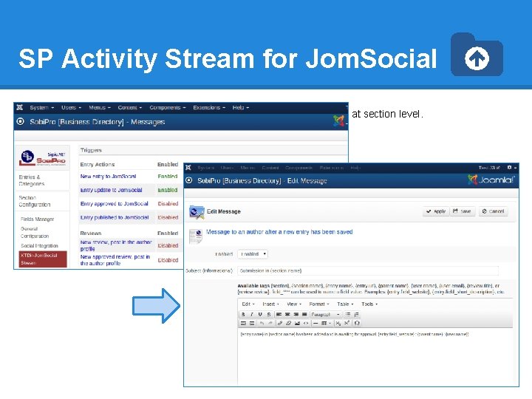
Task: Apply subscript formatting
Action: [x=338, y=323]
